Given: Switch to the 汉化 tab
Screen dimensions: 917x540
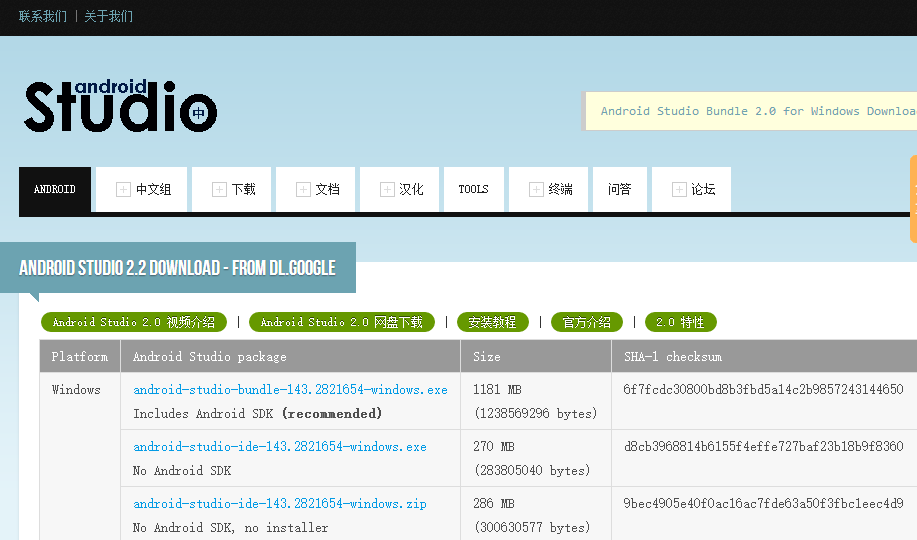Looking at the screenshot, I should [x=399, y=190].
